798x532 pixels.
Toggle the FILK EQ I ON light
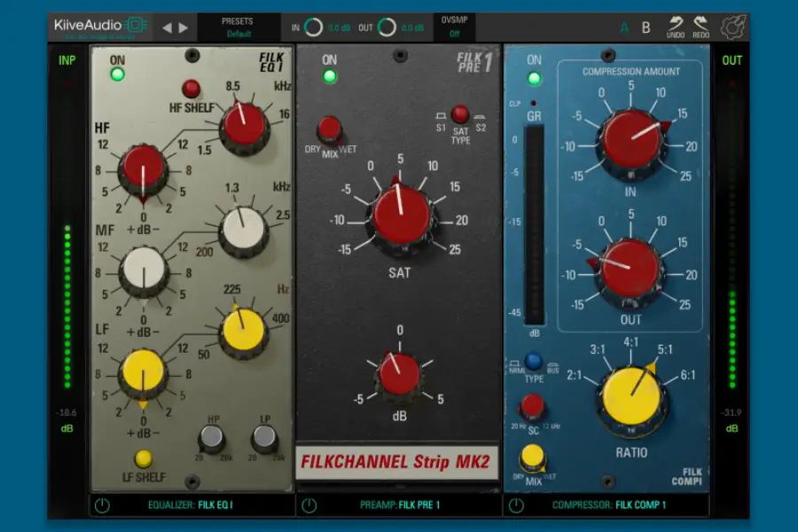pos(118,74)
